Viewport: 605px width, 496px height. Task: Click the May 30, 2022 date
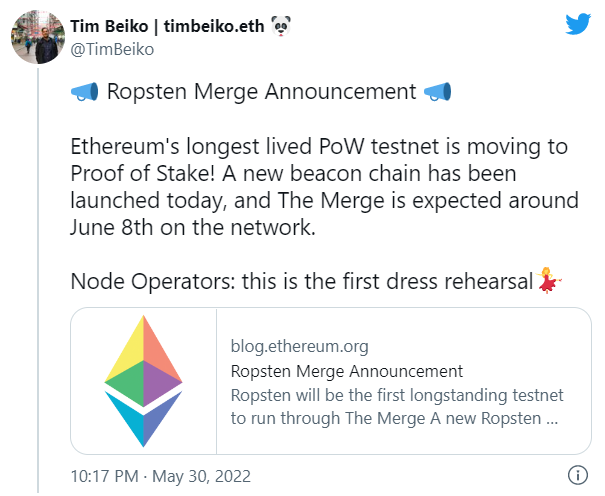click(201, 476)
